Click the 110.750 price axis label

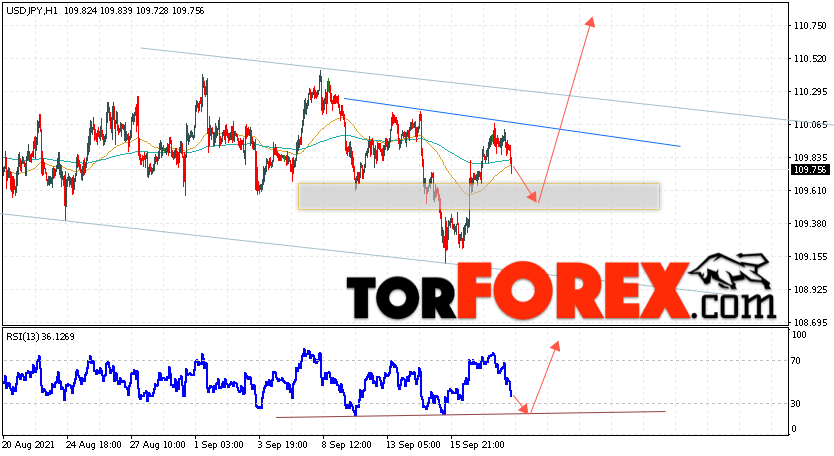tap(810, 26)
